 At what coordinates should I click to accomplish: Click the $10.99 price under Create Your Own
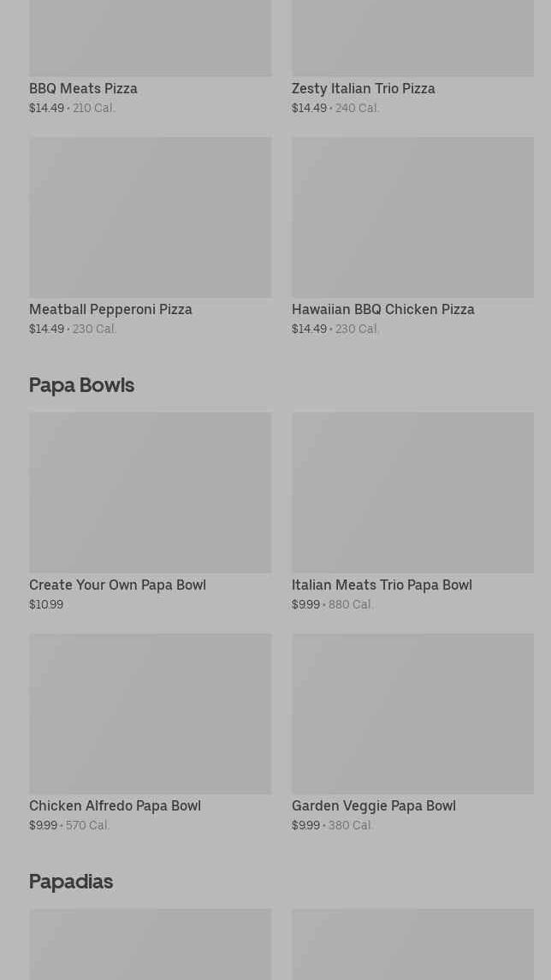coord(46,604)
